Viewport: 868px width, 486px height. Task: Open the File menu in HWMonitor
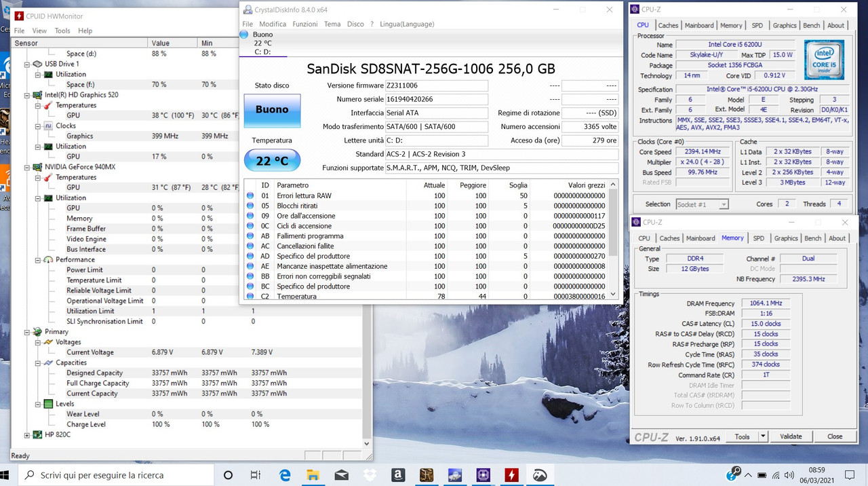(19, 31)
